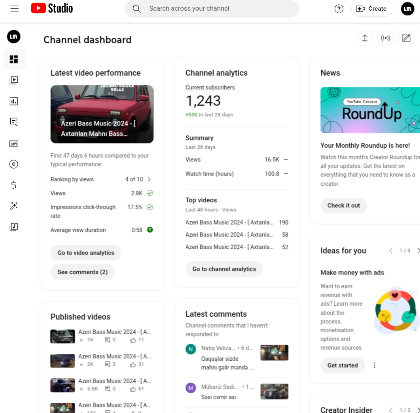This screenshot has height=413, width=420.
Task: Open the help question mark icon
Action: click(x=339, y=9)
